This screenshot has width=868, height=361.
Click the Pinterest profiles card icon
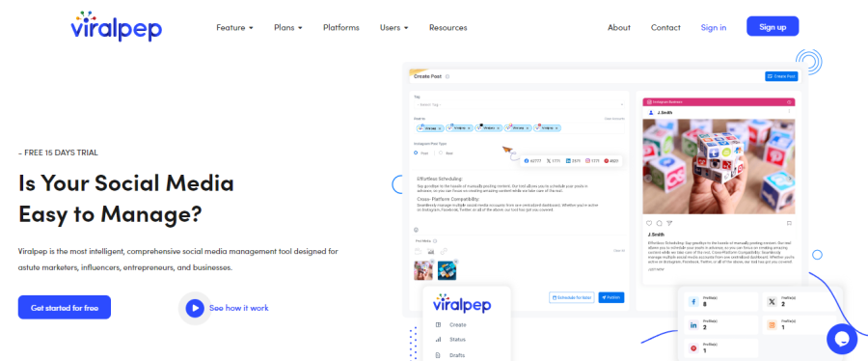click(x=693, y=348)
